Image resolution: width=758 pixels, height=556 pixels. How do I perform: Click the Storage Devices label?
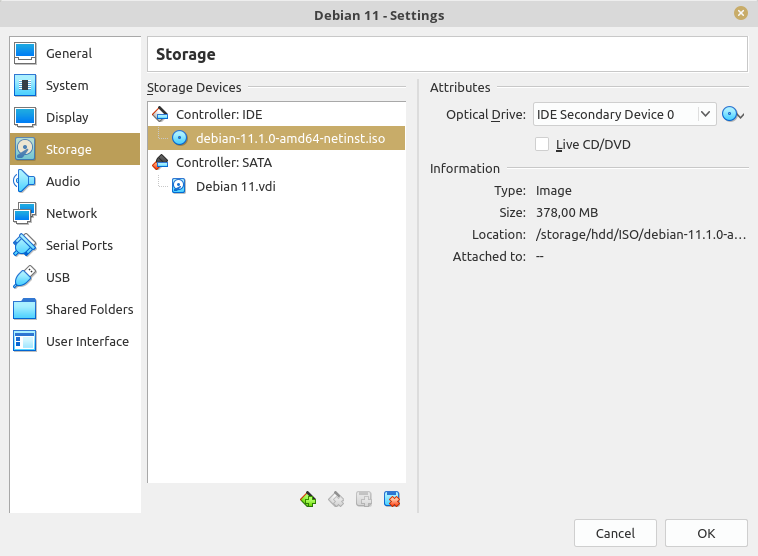194,88
